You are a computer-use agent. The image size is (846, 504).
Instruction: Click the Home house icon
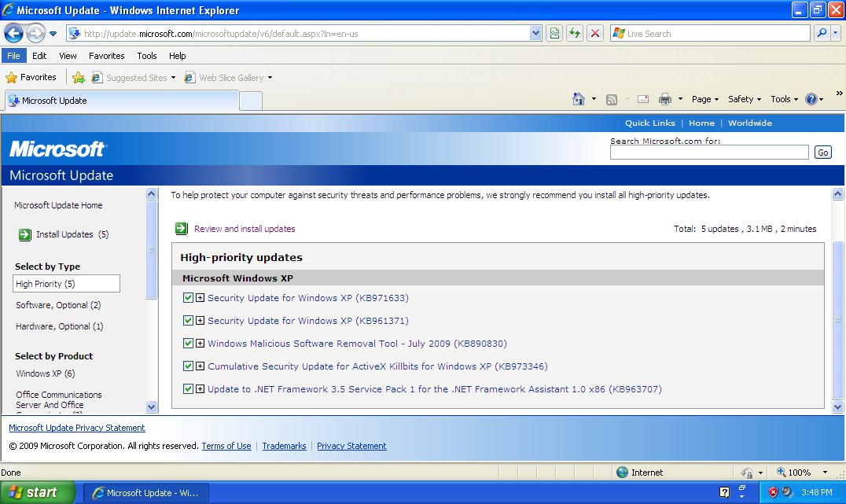pos(579,99)
